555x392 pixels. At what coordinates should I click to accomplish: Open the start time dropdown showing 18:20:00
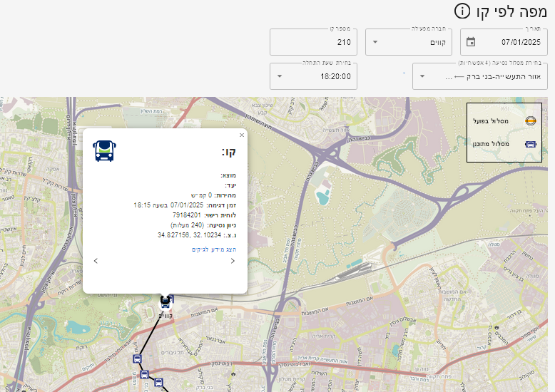tap(313, 76)
